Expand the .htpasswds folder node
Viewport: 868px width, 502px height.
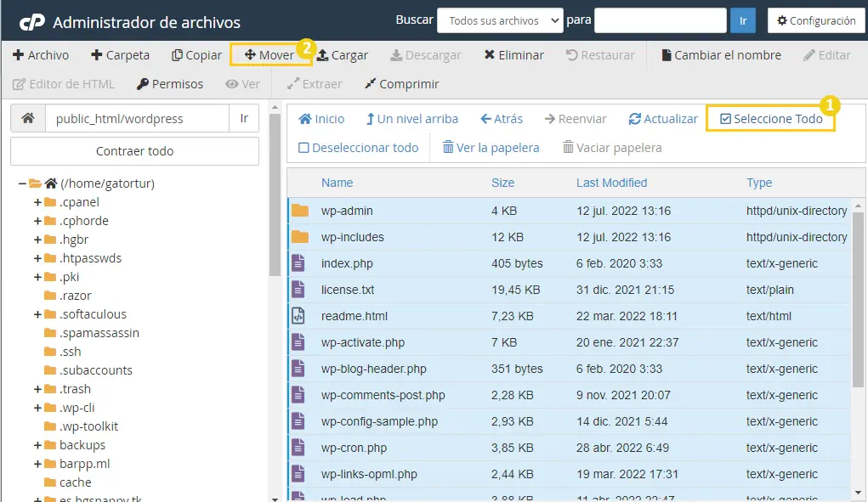(37, 258)
